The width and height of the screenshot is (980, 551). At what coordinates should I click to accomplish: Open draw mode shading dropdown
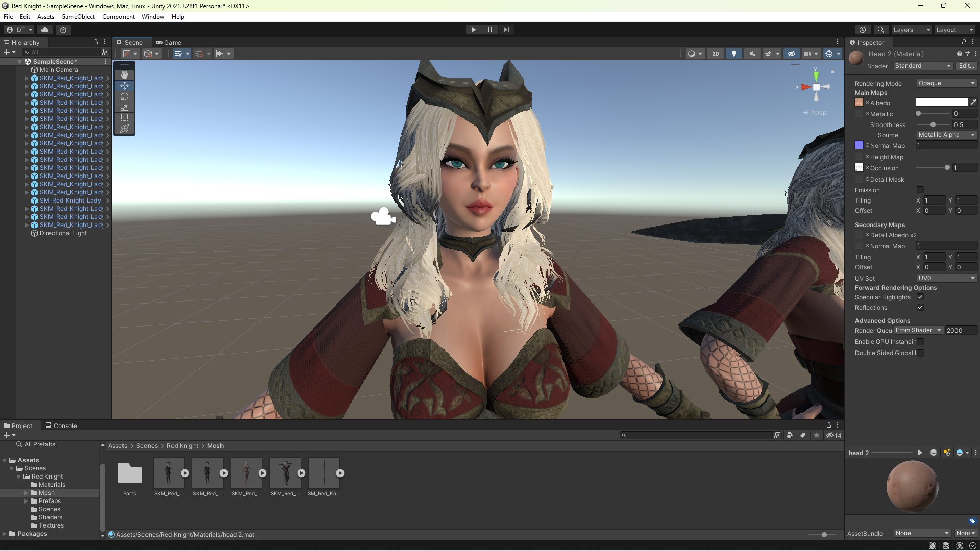695,54
